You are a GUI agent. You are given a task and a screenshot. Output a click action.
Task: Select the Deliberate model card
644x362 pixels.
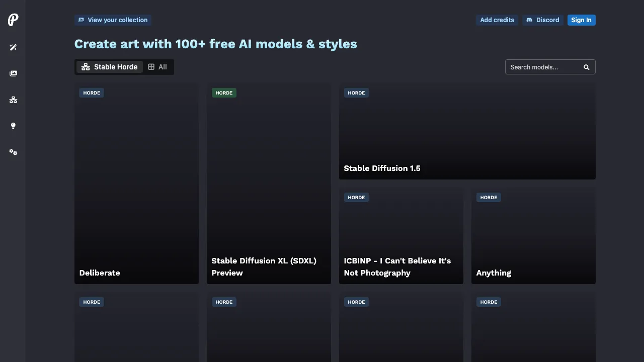click(x=136, y=184)
